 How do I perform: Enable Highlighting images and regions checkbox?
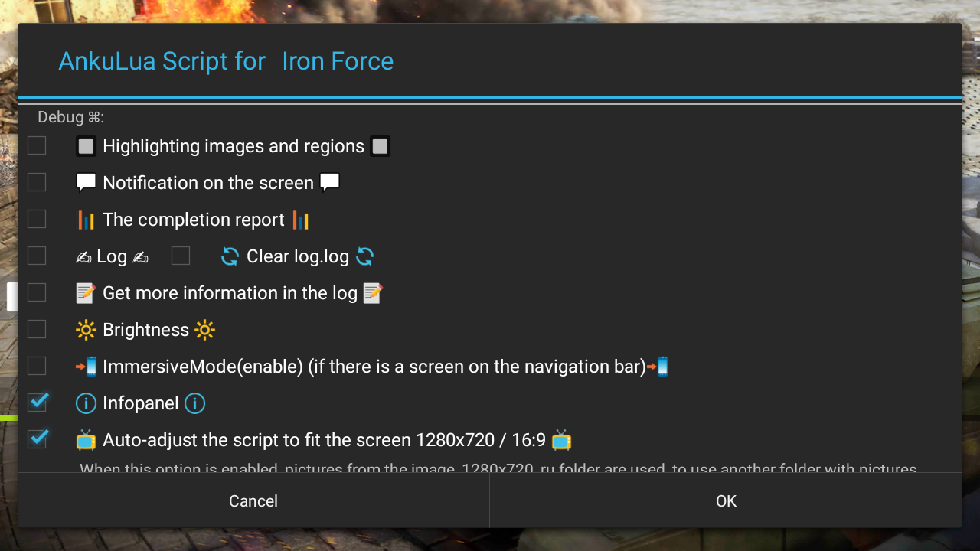tap(37, 145)
